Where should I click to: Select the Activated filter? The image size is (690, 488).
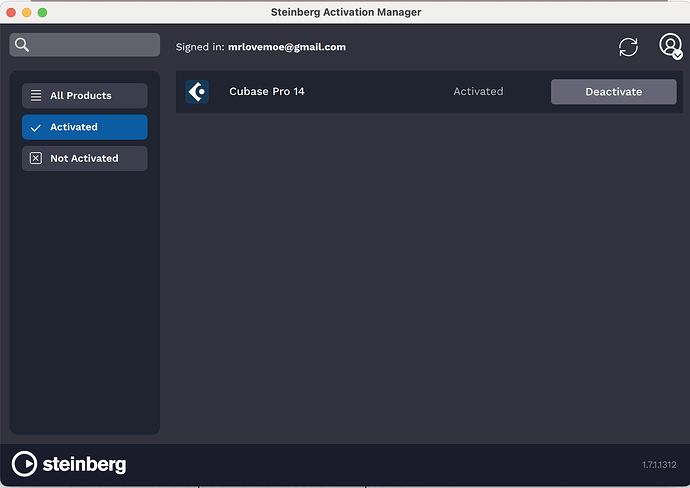[84, 127]
